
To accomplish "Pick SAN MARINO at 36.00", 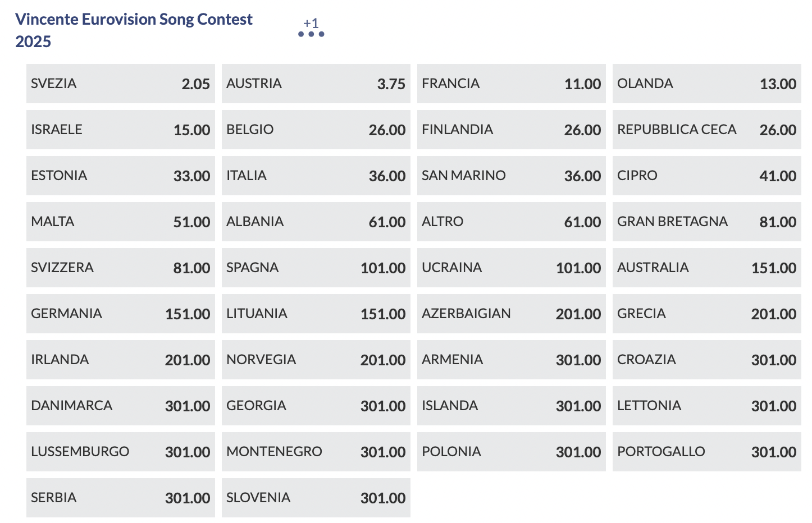I will coord(511,176).
